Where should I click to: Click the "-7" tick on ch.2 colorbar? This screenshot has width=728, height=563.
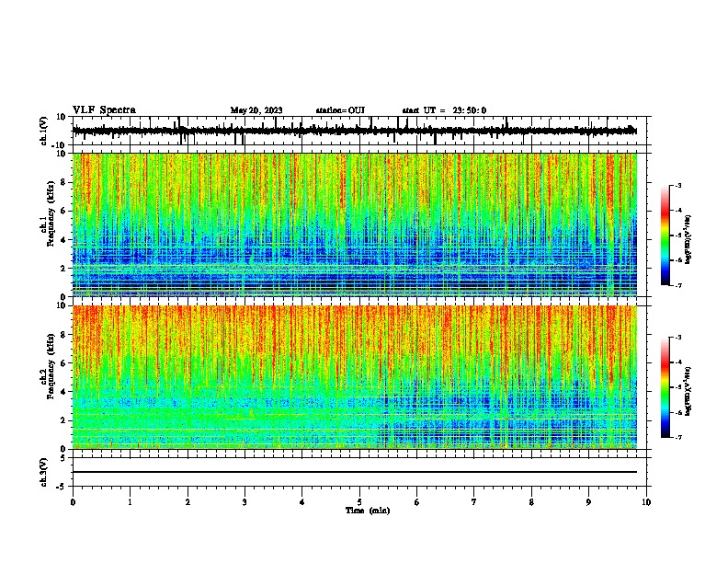tap(678, 437)
